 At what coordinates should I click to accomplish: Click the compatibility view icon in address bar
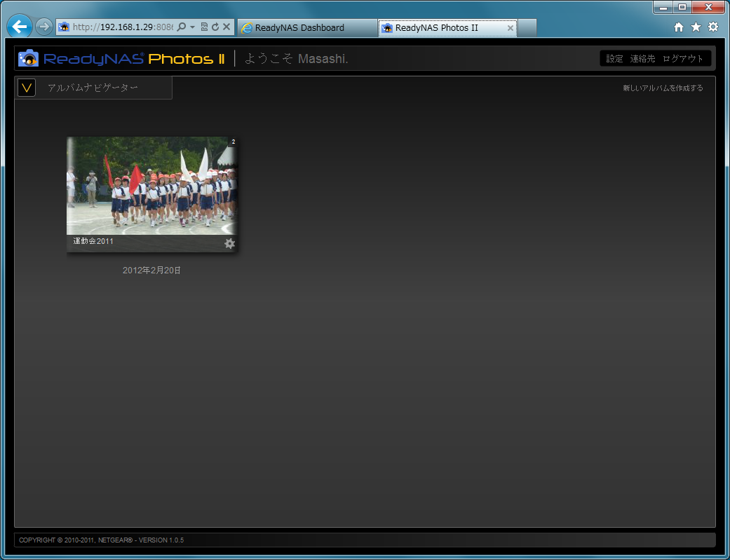(x=204, y=27)
